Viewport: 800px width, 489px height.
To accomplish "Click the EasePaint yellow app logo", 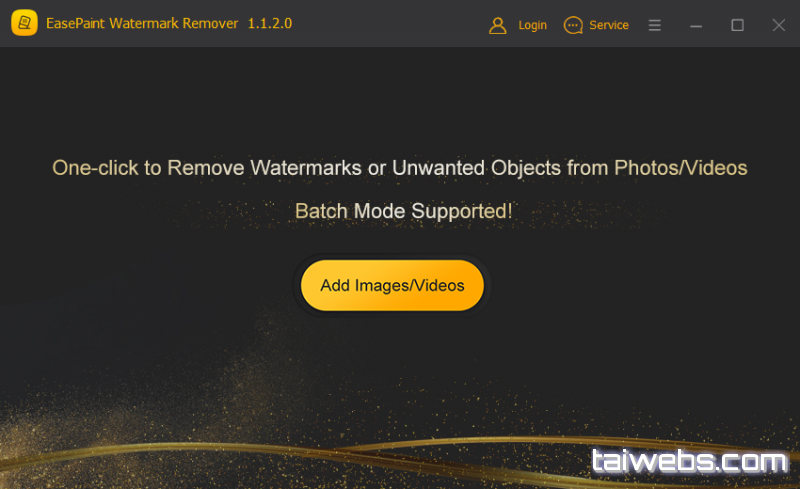I will [24, 23].
